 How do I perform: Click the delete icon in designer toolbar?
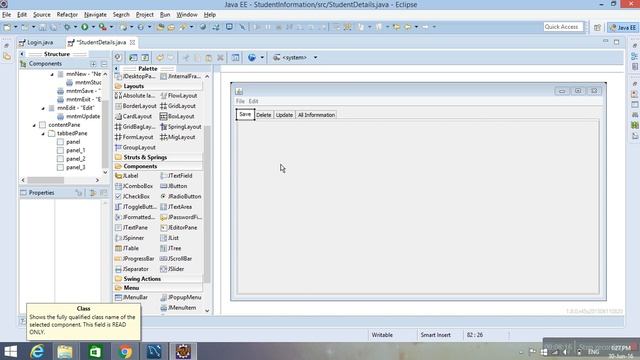220,58
